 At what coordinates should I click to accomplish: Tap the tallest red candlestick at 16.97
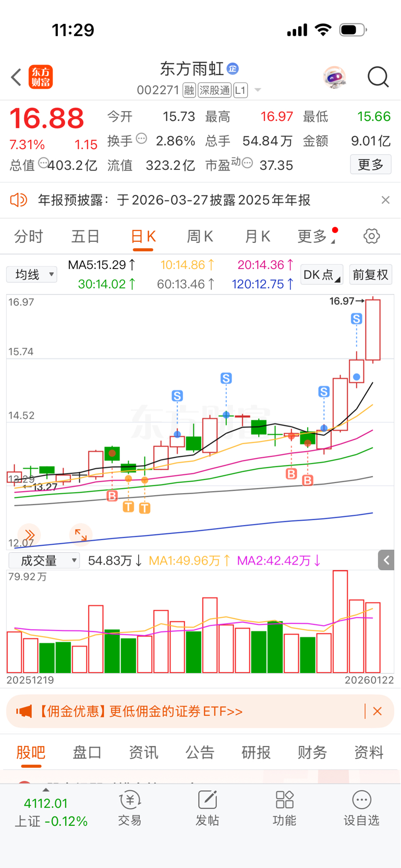(x=373, y=329)
